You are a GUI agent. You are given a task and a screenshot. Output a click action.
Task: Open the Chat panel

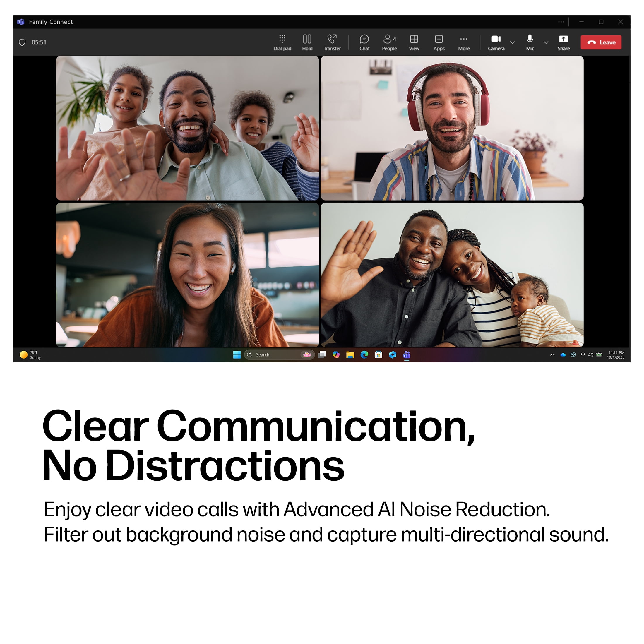tap(364, 42)
